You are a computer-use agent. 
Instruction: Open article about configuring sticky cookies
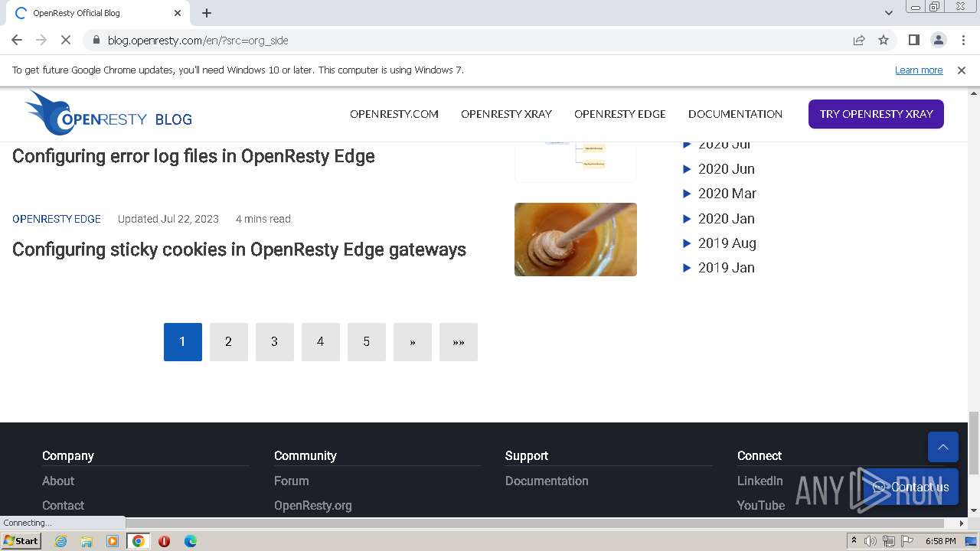click(x=239, y=249)
